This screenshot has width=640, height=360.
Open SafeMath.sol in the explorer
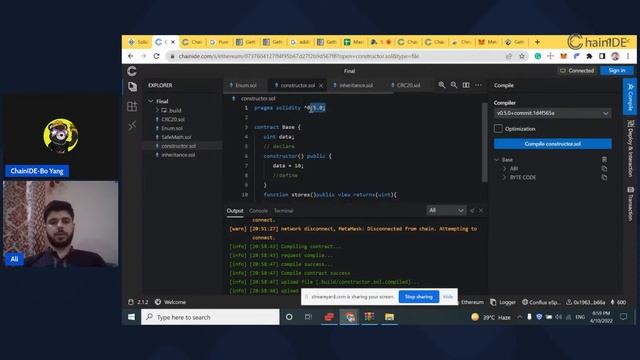(176, 137)
